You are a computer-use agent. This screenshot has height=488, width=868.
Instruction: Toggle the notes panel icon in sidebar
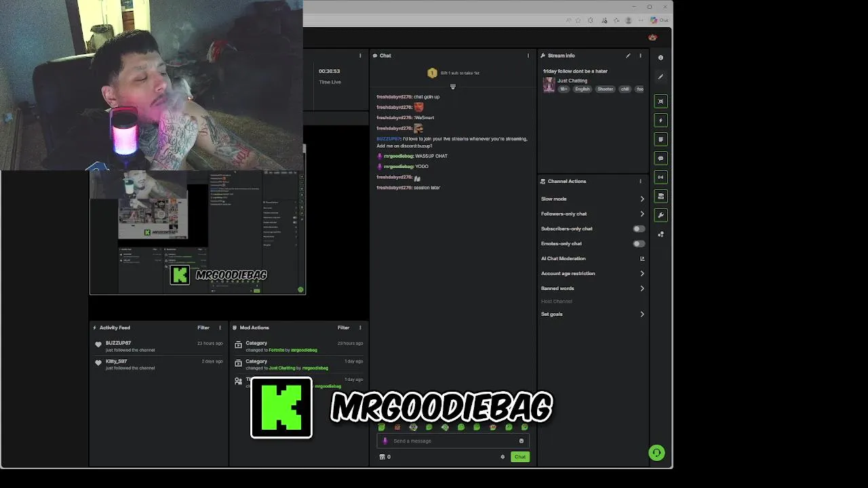pyautogui.click(x=660, y=139)
